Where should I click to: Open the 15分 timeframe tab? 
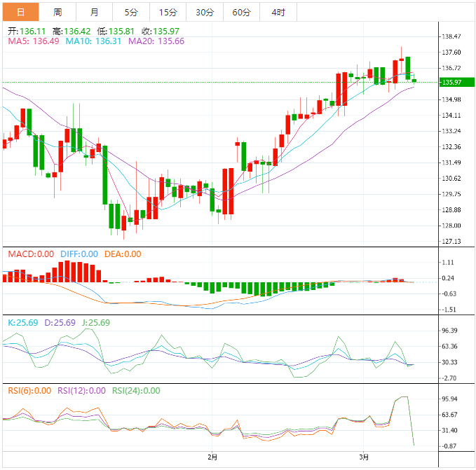(168, 12)
